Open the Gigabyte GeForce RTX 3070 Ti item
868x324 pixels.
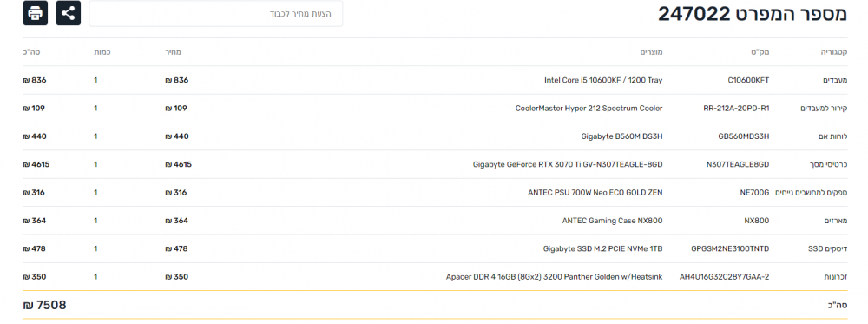click(568, 164)
